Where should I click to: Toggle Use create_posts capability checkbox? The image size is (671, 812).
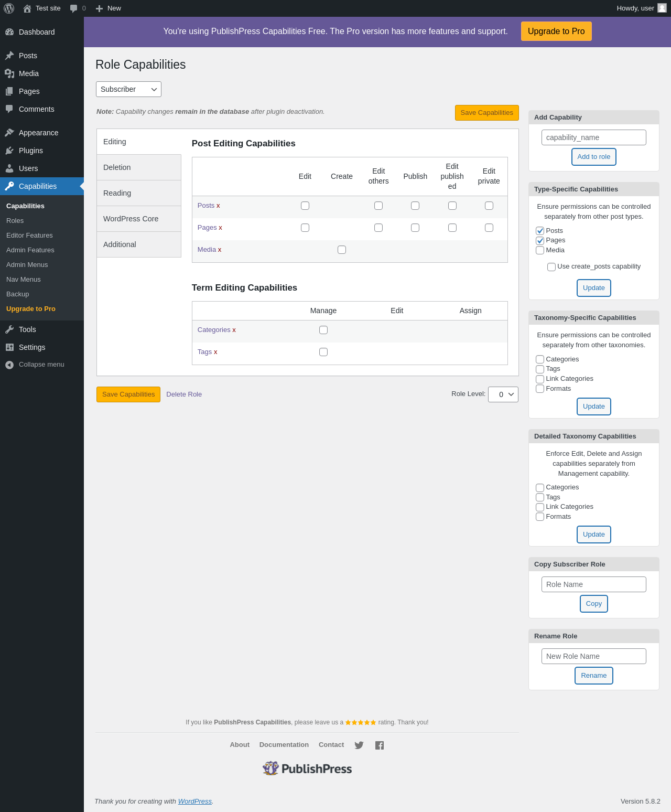point(551,267)
